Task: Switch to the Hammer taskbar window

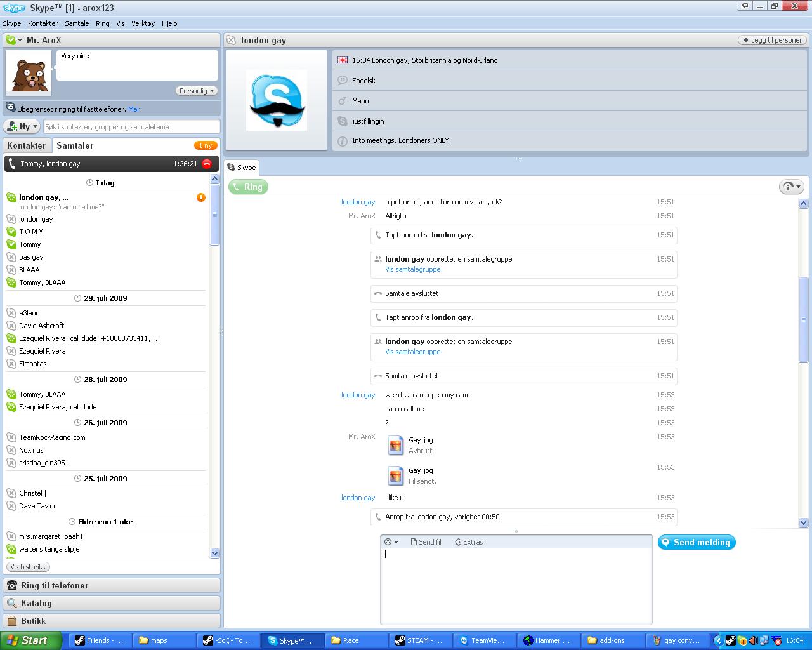Action: click(x=548, y=640)
